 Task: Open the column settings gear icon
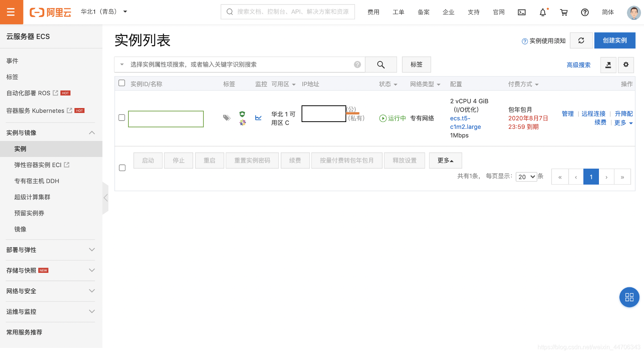coord(626,65)
